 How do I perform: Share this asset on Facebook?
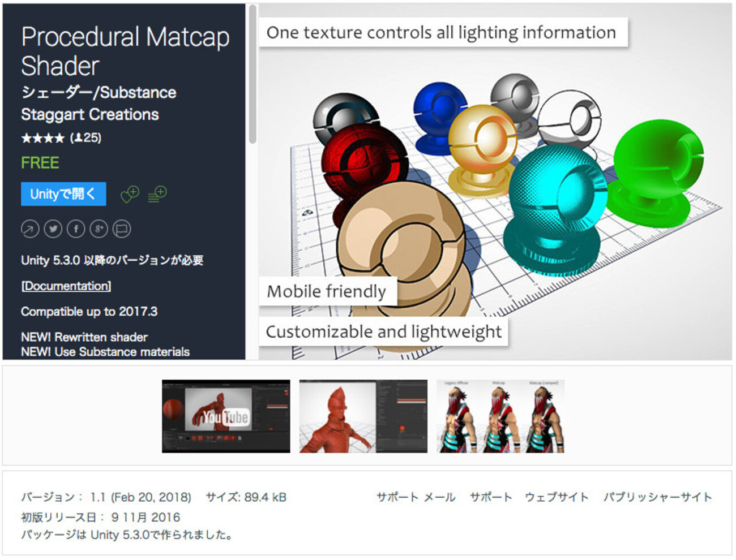click(x=76, y=229)
